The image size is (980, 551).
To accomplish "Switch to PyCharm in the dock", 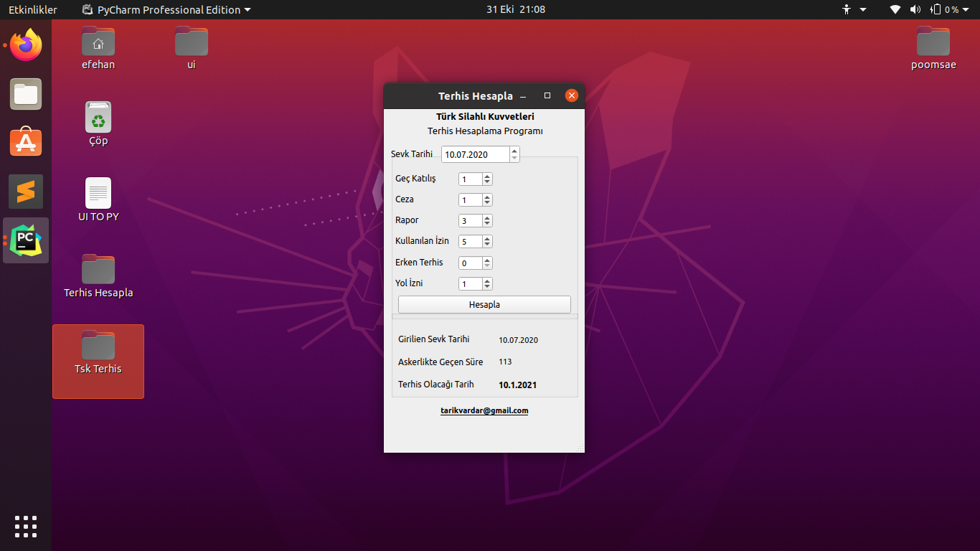I will (26, 240).
